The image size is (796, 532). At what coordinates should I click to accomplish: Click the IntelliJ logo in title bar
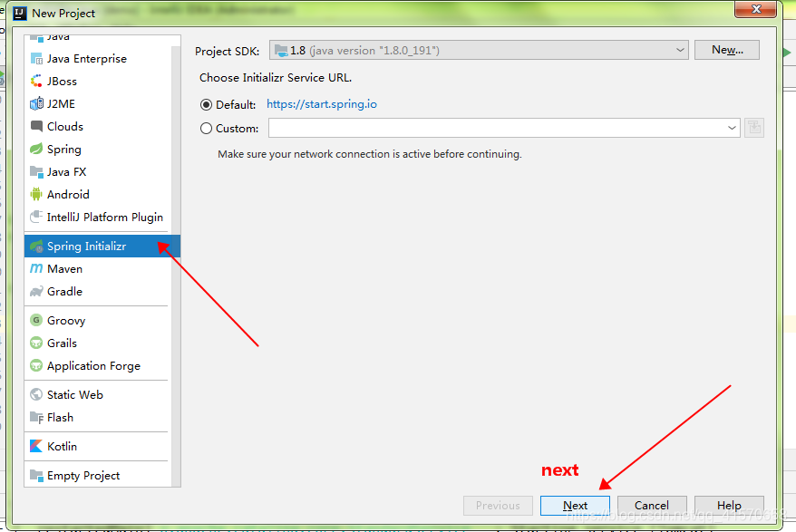[x=20, y=14]
